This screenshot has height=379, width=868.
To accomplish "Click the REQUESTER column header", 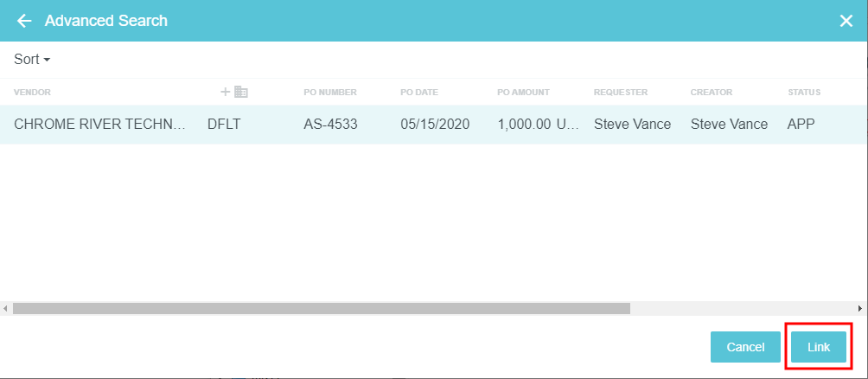I will [620, 92].
